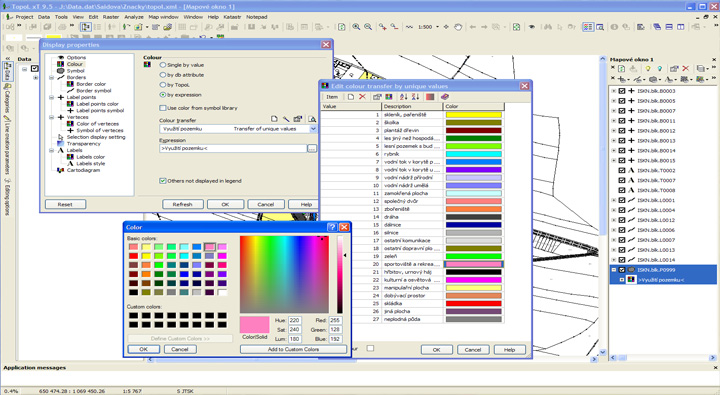Viewport: 720px width, 395px height.
Task: Collapse the ISKN.blk.P0999 layer node
Action: [614, 270]
